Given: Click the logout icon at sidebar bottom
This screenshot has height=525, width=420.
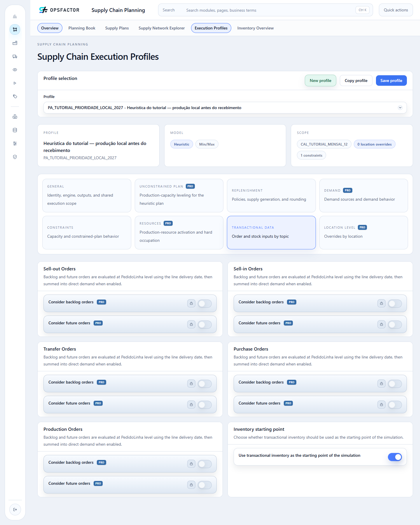Looking at the screenshot, I should click(15, 510).
